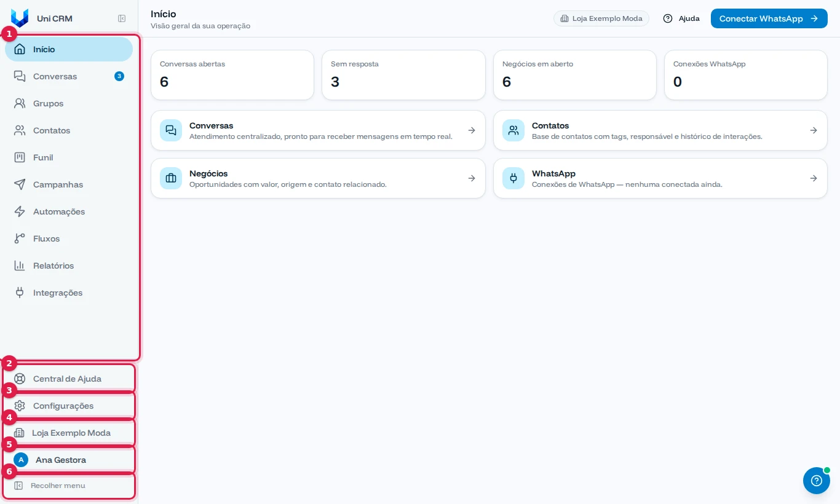Click the Campanhas paper plane icon

(20, 184)
